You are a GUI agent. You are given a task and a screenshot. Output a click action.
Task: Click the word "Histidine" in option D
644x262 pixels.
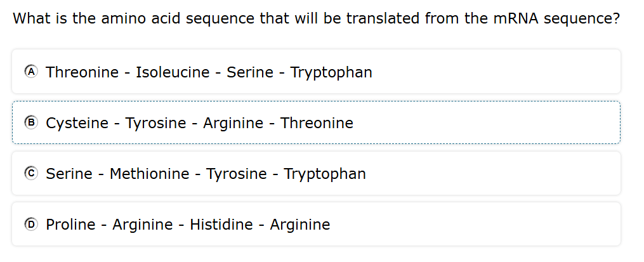(222, 225)
